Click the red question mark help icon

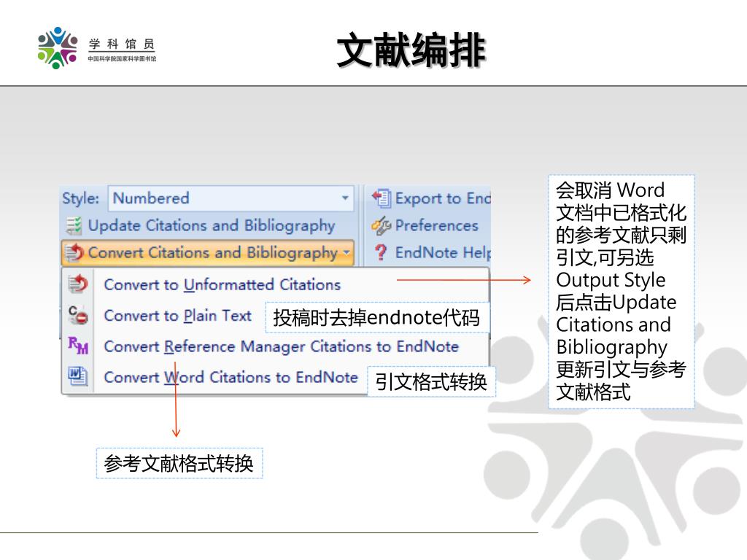(381, 252)
